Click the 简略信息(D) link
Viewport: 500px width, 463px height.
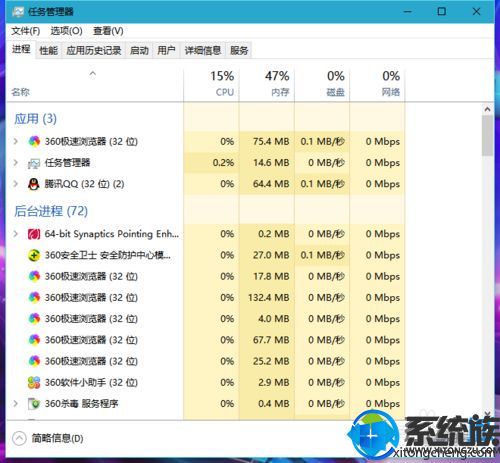click(57, 438)
